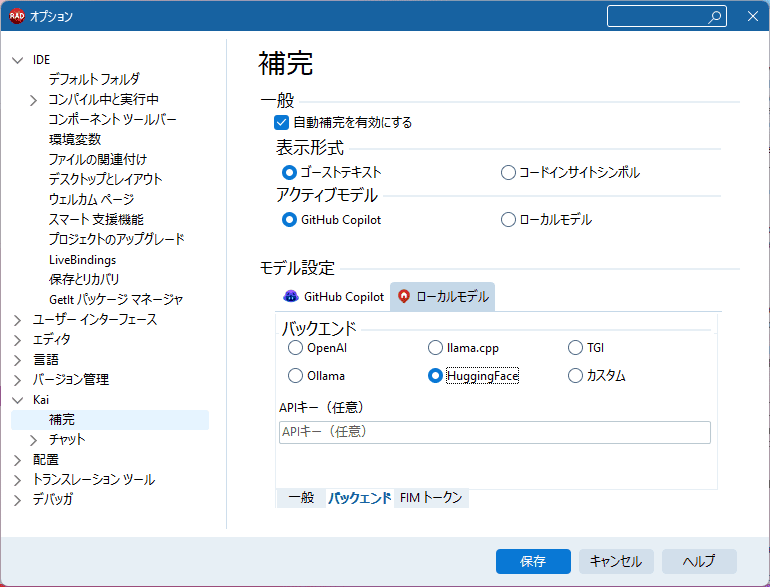Select チャット item in tree
The width and height of the screenshot is (770, 587).
[67, 440]
